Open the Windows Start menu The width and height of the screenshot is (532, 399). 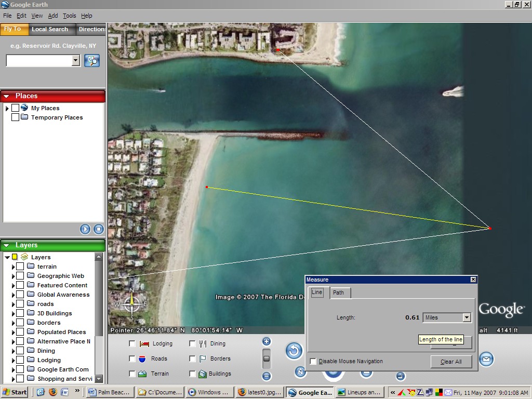point(14,392)
